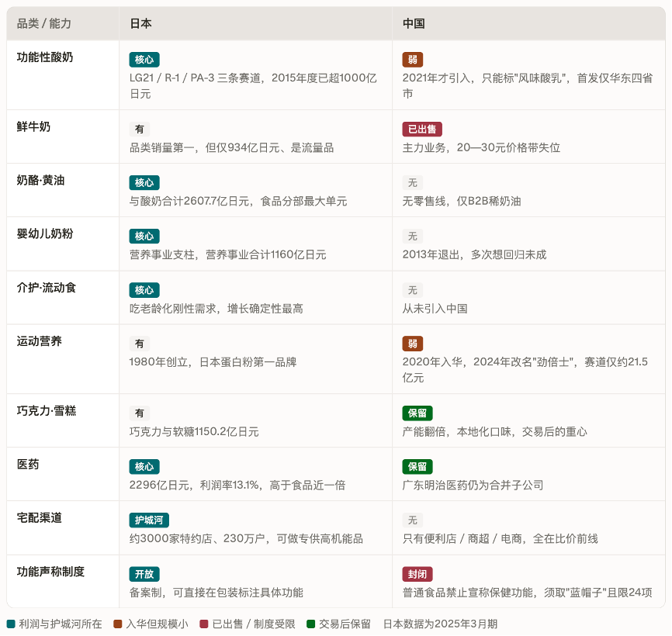Screen dimensions: 672x636
Task: Click the 封闭 badge
Action: pos(417,575)
